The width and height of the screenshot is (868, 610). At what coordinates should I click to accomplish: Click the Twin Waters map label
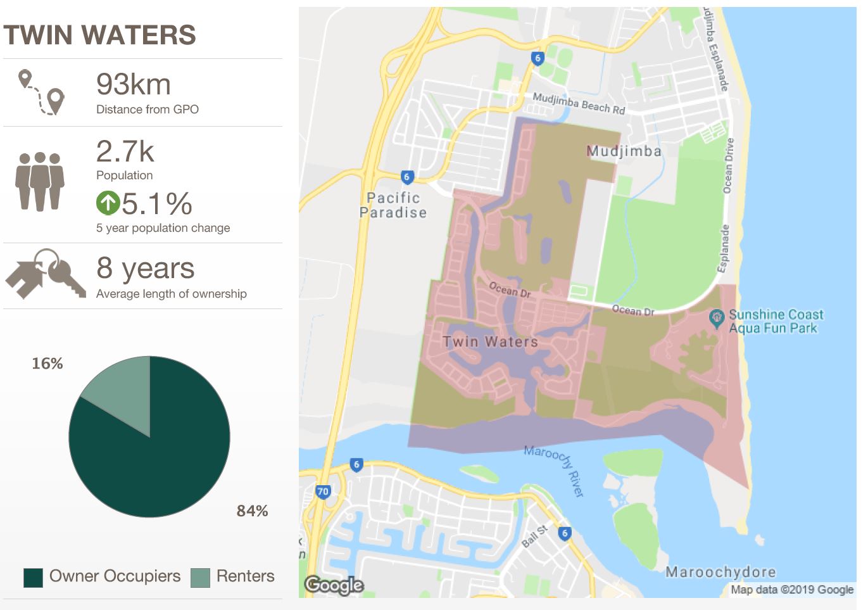491,342
